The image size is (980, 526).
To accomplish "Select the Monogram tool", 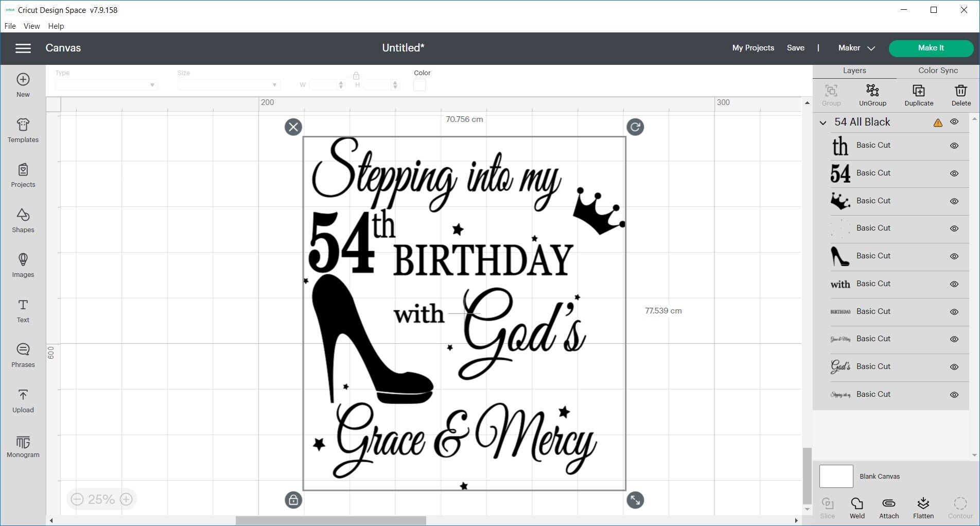I will tap(23, 445).
